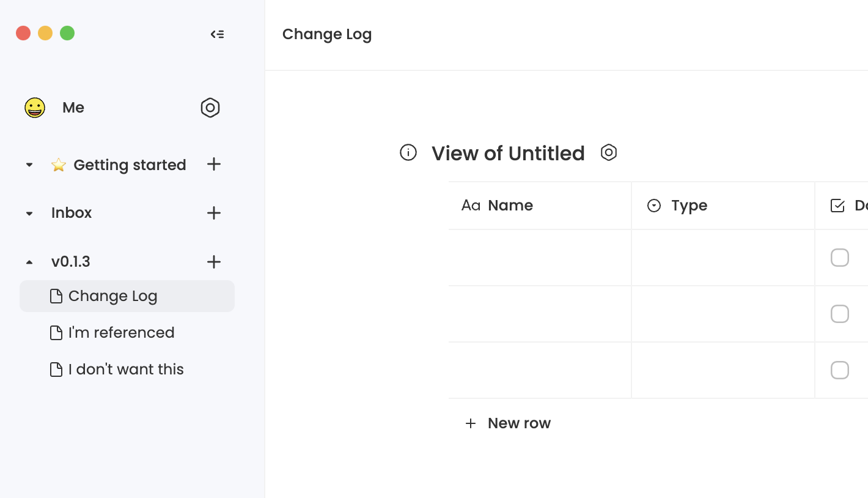868x498 pixels.
Task: Open user settings hexagon icon beside Me
Action: tap(210, 108)
